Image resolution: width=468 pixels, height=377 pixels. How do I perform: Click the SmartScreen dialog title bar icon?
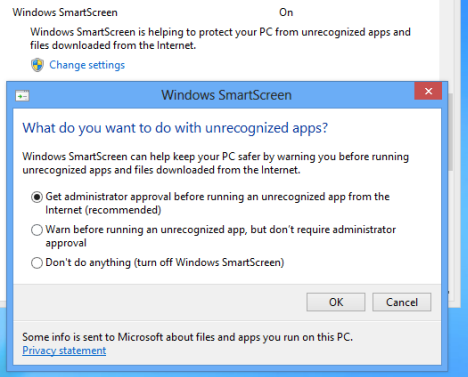click(x=22, y=96)
